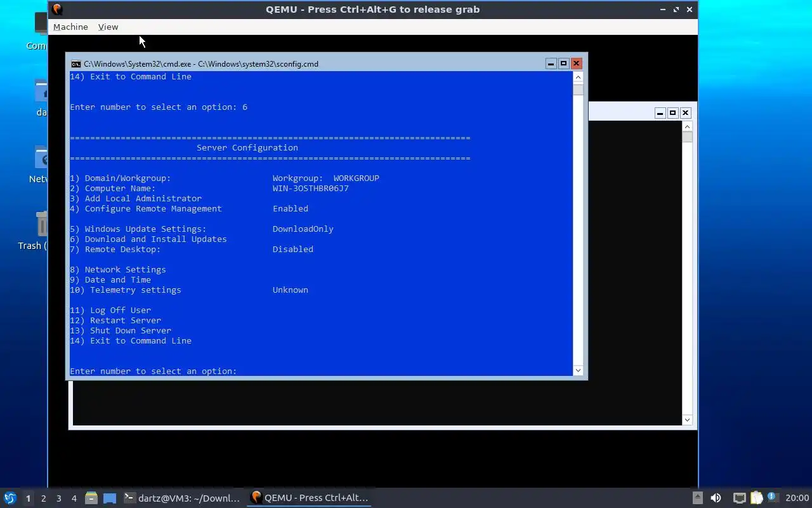Close the sconfig.cmd window
This screenshot has height=508, width=812.
tap(576, 63)
